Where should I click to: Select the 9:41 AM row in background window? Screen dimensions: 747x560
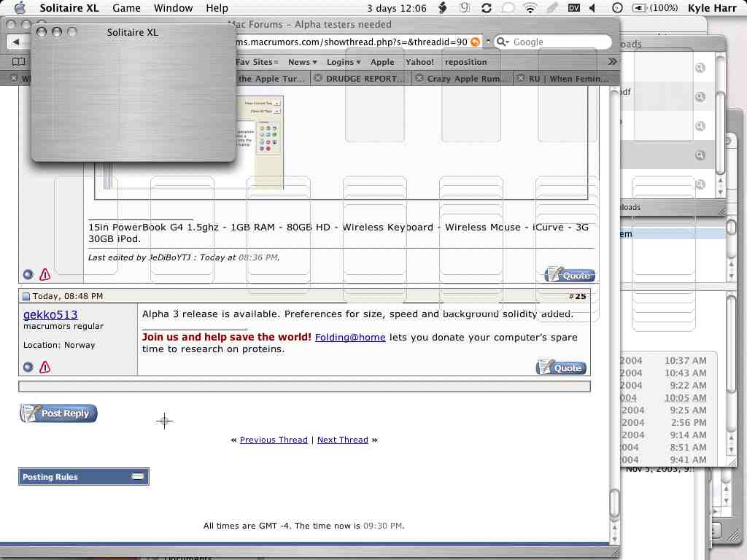coord(663,459)
